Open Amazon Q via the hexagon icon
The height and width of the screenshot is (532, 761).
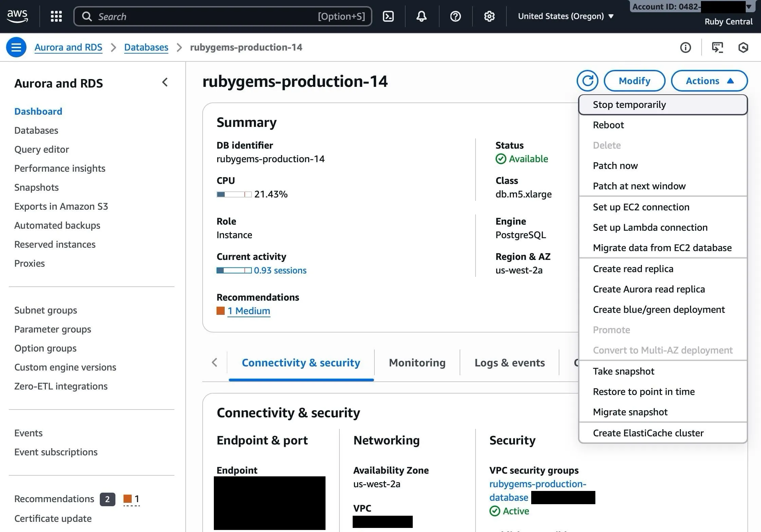coord(743,47)
